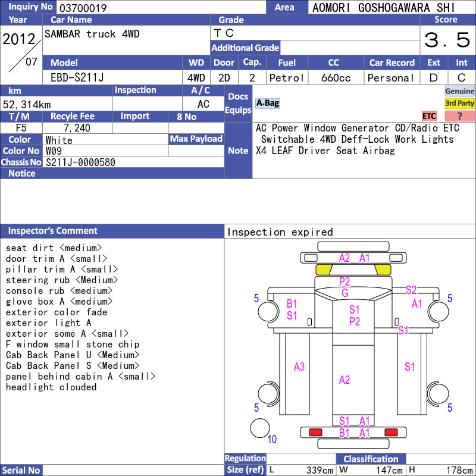Click the exterior grade D
Viewport: 476px width, 476px height.
434,78
